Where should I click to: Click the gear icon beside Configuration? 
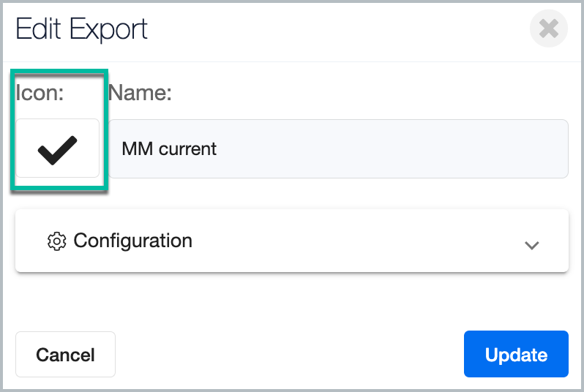56,241
